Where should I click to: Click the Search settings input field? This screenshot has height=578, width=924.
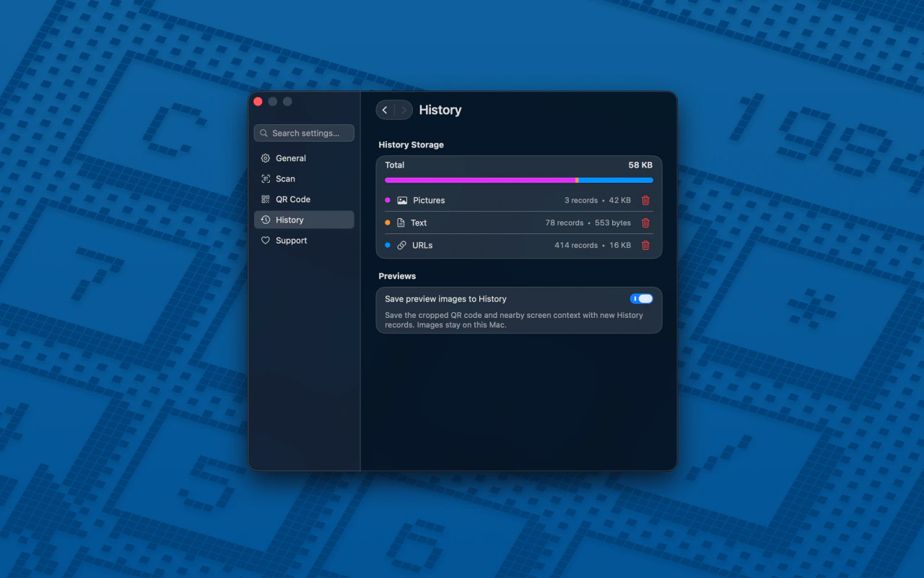(304, 133)
